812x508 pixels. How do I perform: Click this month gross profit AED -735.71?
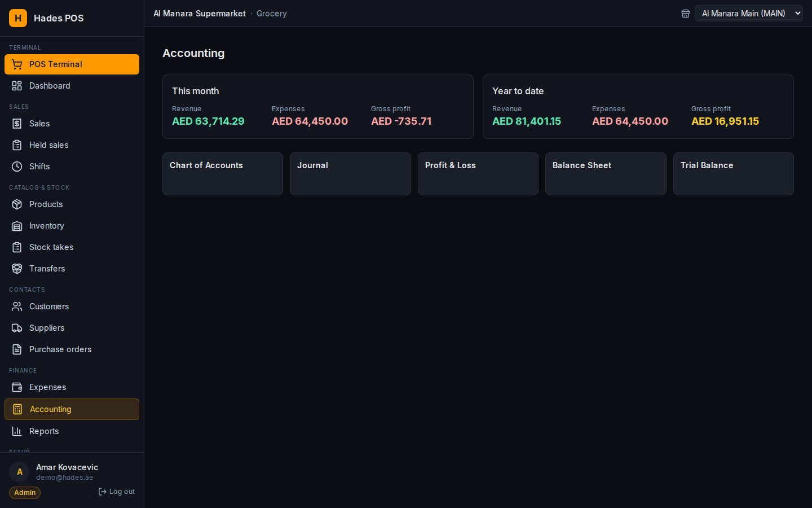tap(401, 121)
